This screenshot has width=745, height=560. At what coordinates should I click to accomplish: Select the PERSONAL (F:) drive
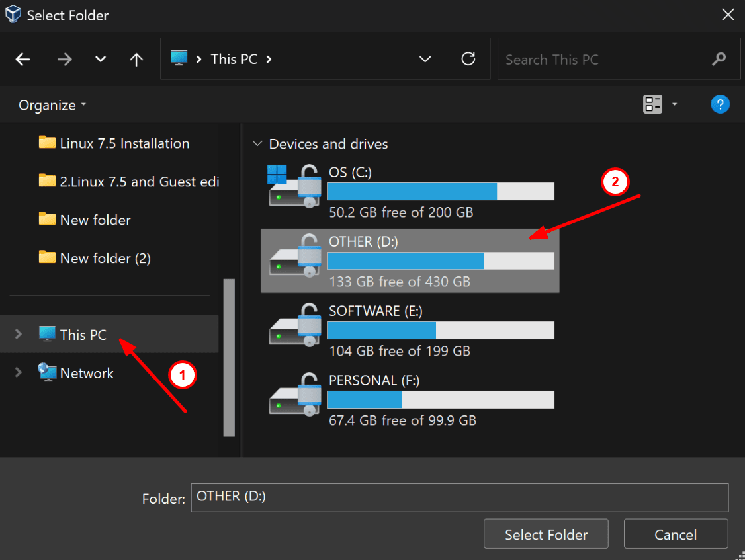374,380
